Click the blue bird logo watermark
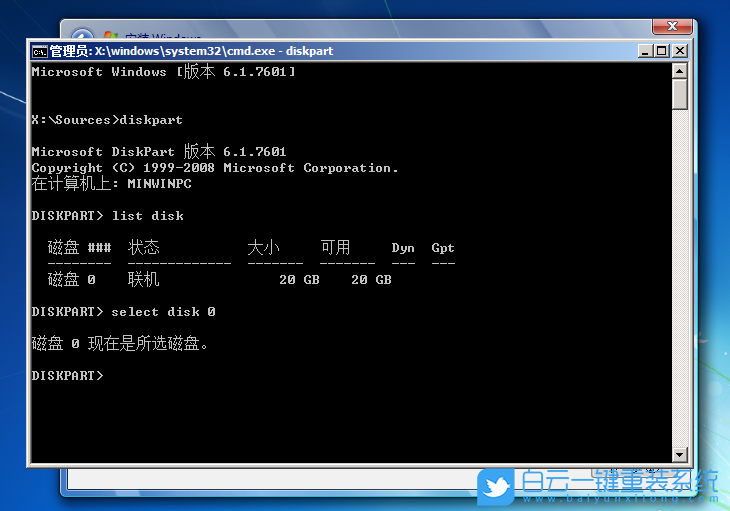The height and width of the screenshot is (511, 730). tap(495, 486)
